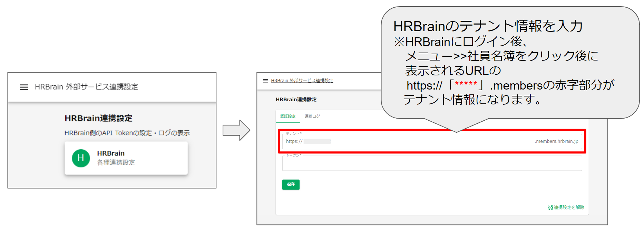The width and height of the screenshot is (644, 232).
Task: Switch to the 連携ログ tab
Action: click(312, 116)
